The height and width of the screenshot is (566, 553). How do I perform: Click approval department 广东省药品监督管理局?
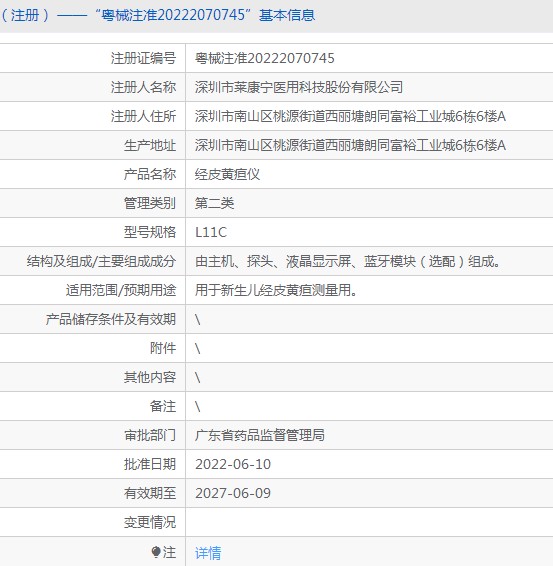[260, 435]
